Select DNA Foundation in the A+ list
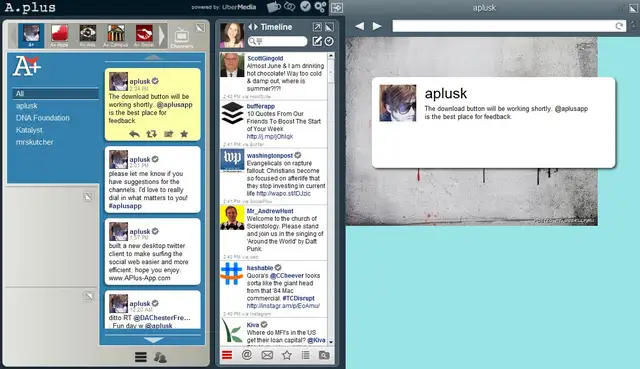Image resolution: width=640 pixels, height=369 pixels. (x=42, y=118)
